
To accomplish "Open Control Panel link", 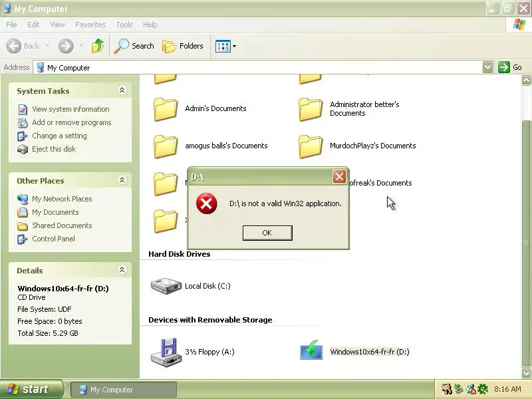I will point(53,239).
